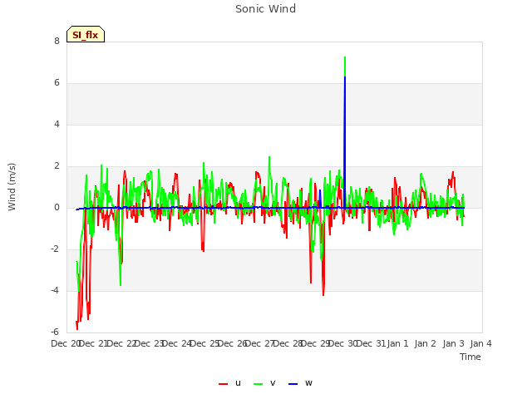Click the y-axis value 0
Image resolution: width=532 pixels, height=399 pixels.
(x=57, y=208)
